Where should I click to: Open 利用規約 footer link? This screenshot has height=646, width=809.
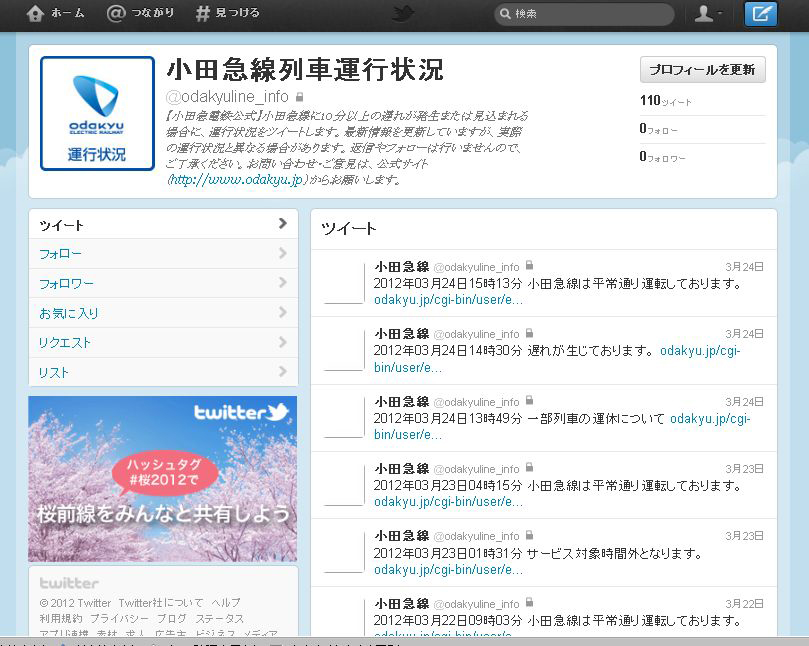(x=61, y=618)
